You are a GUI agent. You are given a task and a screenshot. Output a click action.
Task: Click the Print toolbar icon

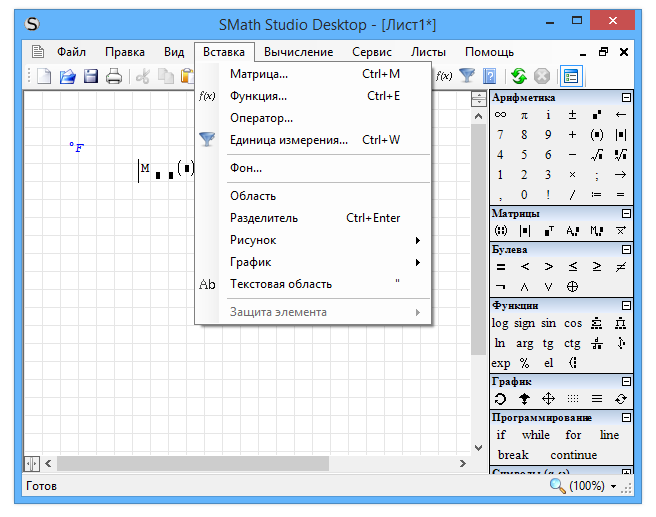(x=114, y=76)
